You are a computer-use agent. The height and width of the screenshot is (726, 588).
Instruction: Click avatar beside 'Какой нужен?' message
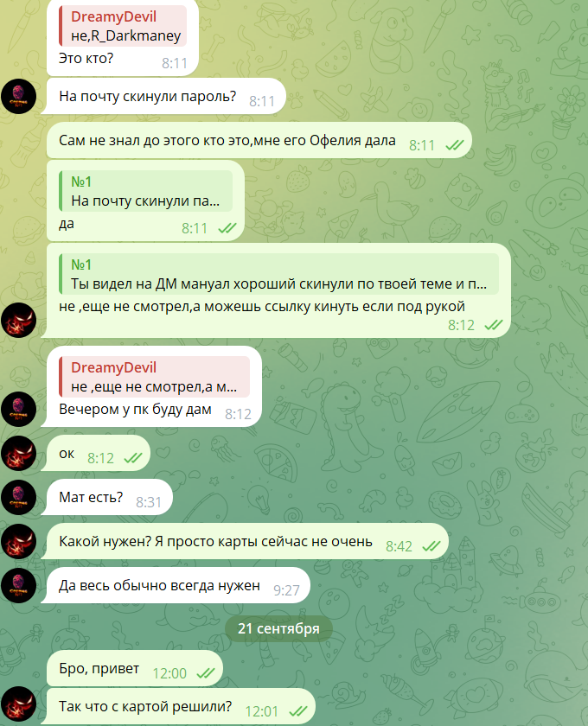18,541
